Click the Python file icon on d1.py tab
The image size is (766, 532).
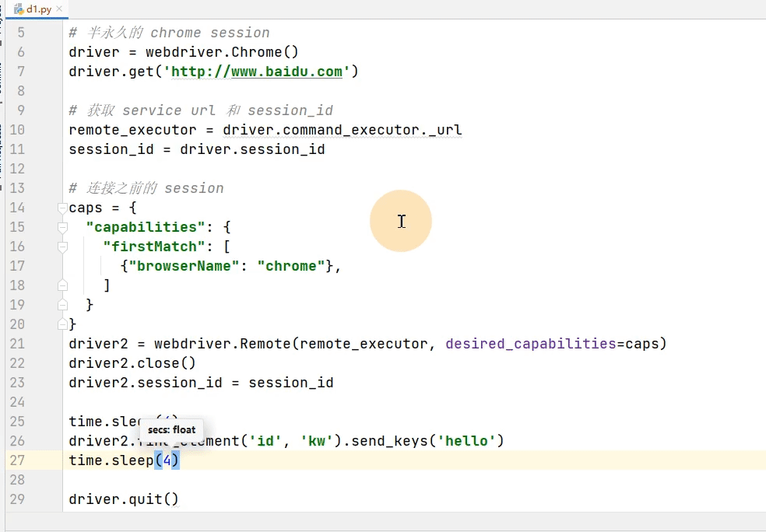(19, 9)
